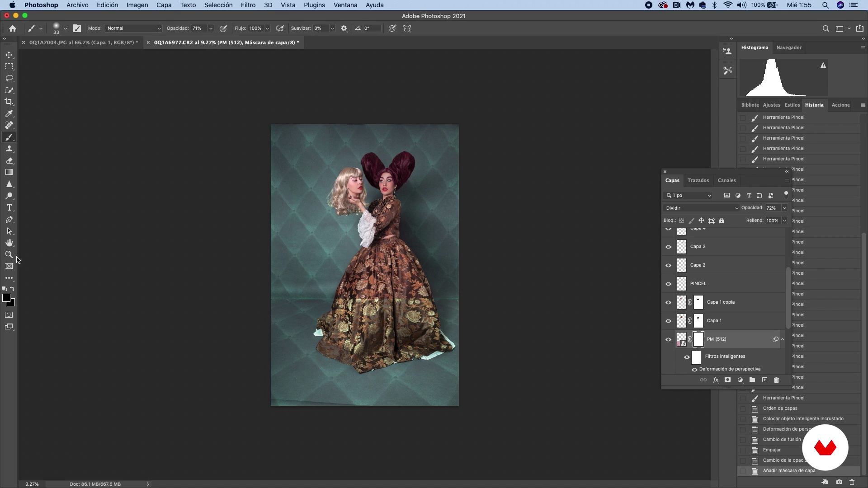Click the zoom percentage field 9.27%
868x488 pixels.
[32, 484]
